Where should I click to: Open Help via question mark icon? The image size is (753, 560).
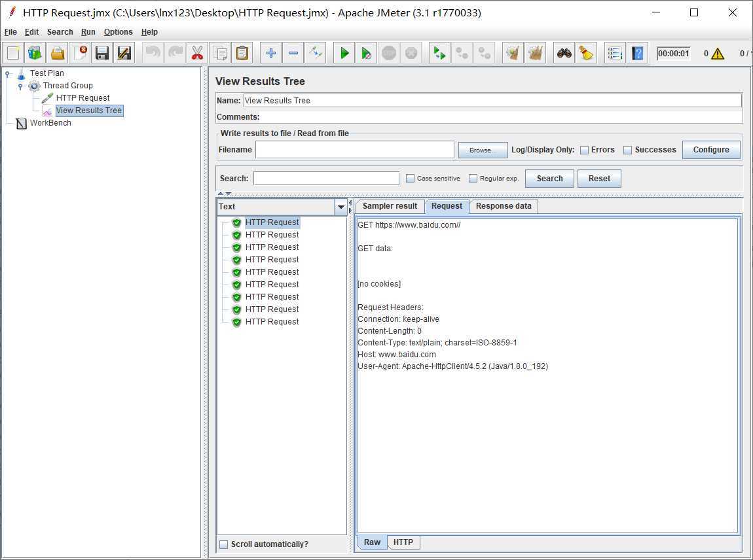pyautogui.click(x=636, y=53)
